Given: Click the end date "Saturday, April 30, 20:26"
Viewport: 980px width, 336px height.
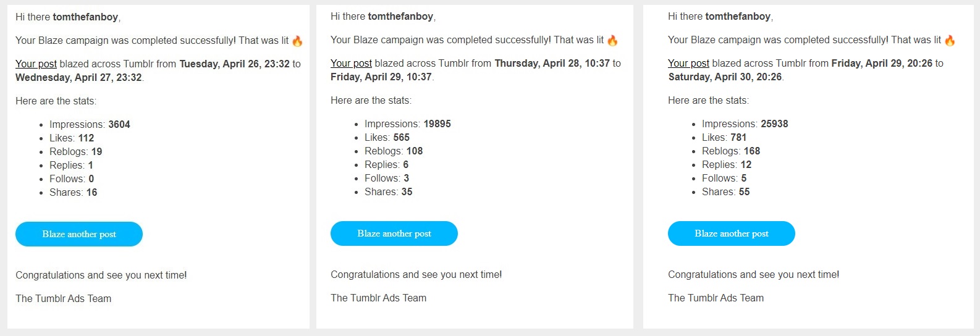Looking at the screenshot, I should [x=725, y=77].
